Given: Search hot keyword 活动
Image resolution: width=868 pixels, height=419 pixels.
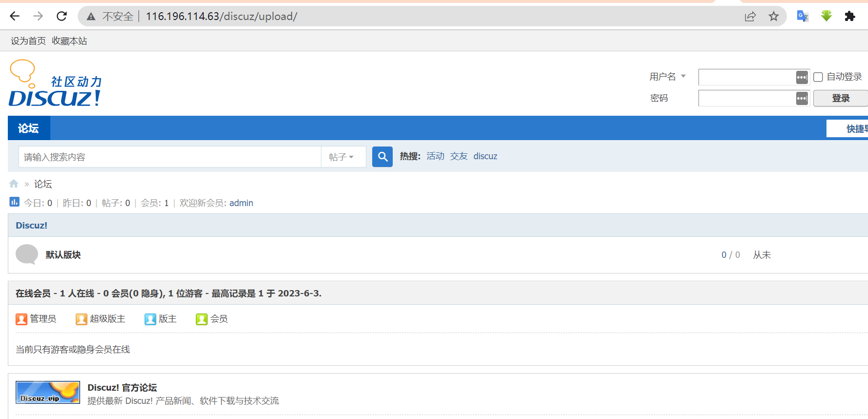Looking at the screenshot, I should pyautogui.click(x=435, y=156).
